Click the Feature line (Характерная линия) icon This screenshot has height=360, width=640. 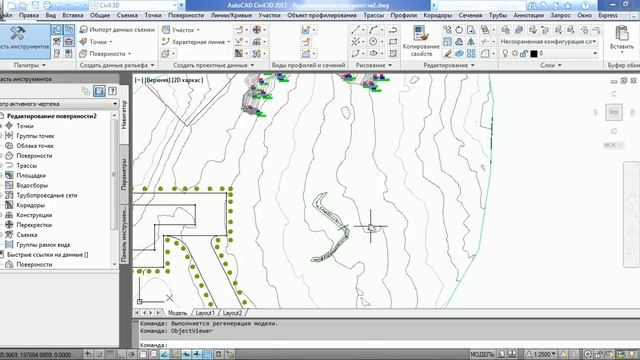tap(166, 42)
